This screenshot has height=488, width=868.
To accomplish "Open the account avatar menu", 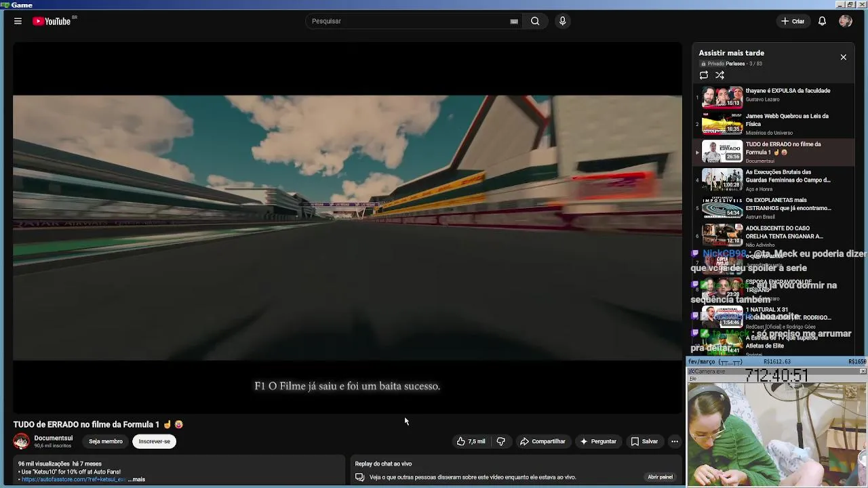I will pos(845,21).
